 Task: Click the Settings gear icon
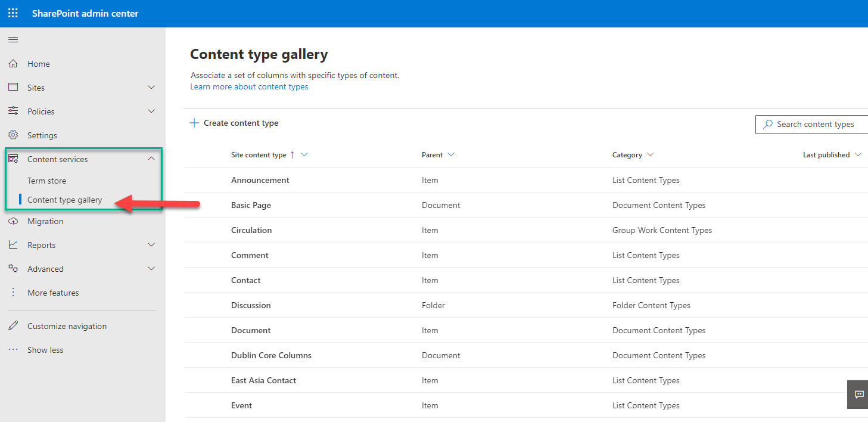click(13, 135)
